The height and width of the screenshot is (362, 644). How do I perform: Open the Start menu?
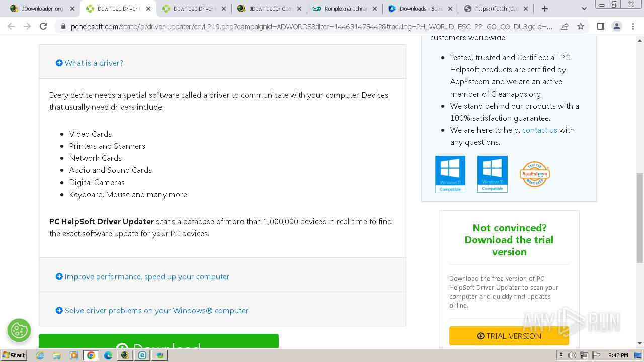[14, 355]
